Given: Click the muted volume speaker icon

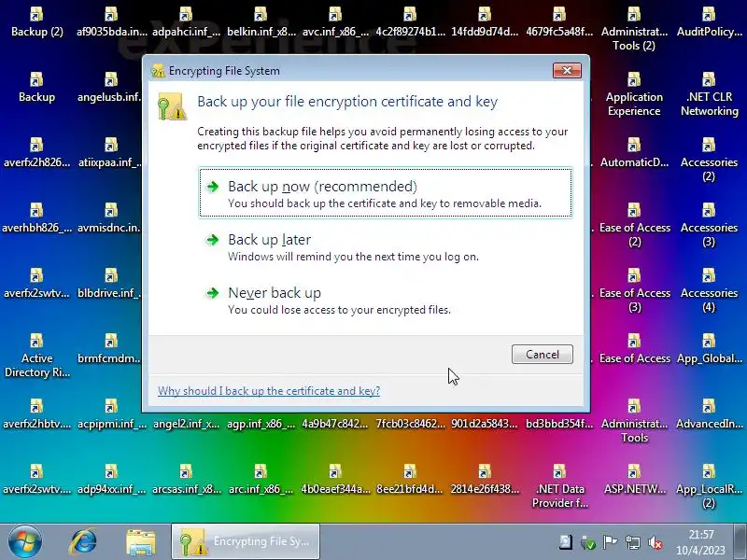Looking at the screenshot, I should (655, 542).
